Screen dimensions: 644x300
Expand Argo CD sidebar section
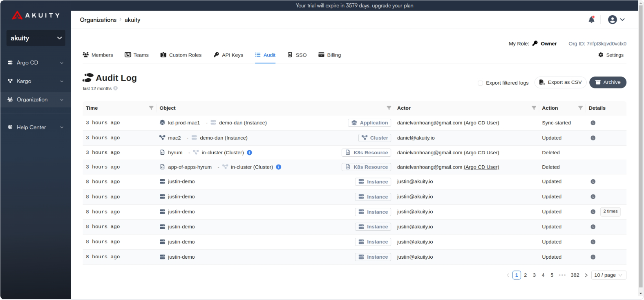click(x=36, y=63)
